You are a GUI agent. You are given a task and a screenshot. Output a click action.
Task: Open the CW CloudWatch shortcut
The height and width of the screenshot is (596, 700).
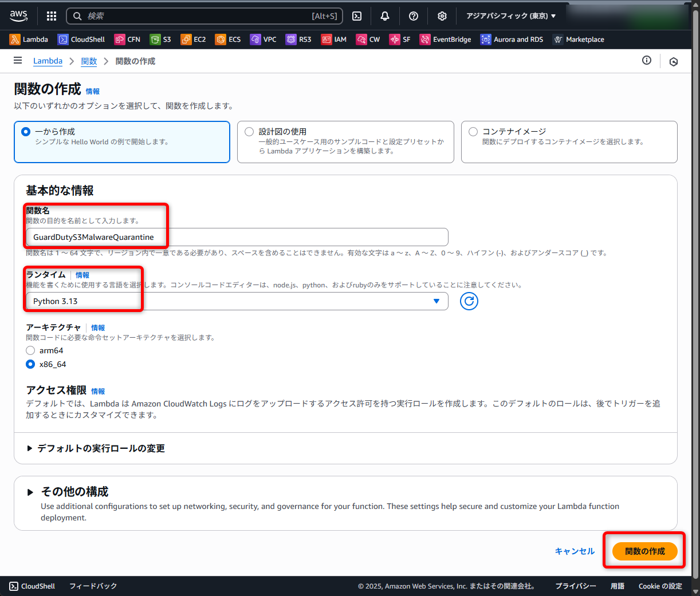click(368, 40)
